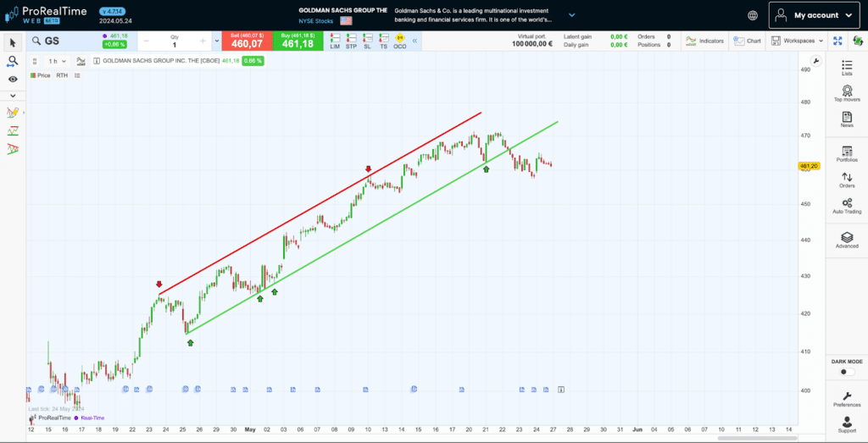
Task: Create an OCO order
Action: (400, 42)
